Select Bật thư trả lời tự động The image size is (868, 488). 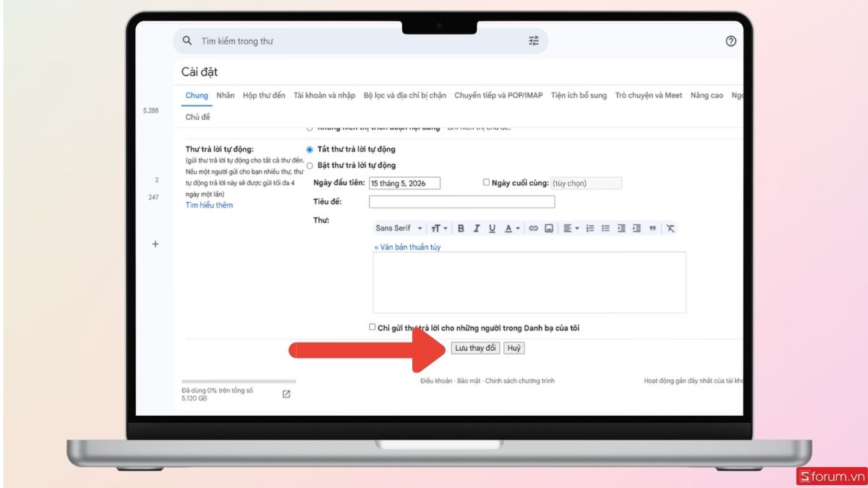click(x=310, y=166)
